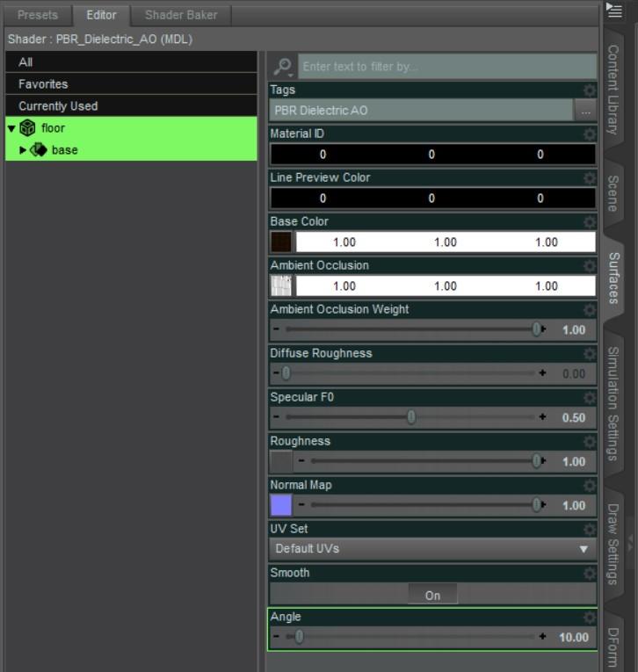Switch to the Presets tab
Image resolution: width=638 pixels, height=672 pixels.
coord(38,16)
